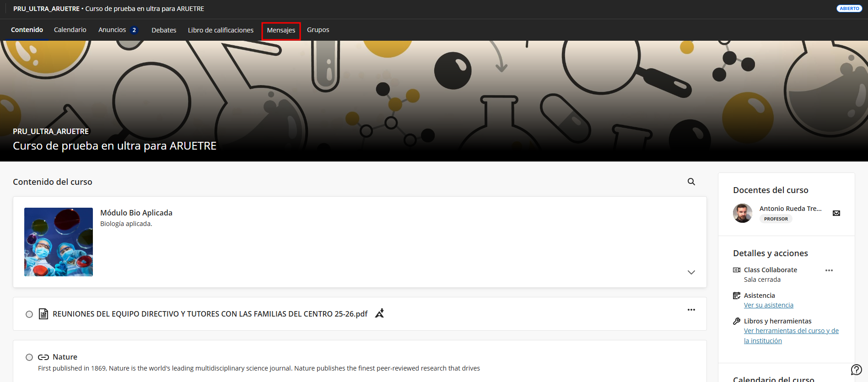The image size is (868, 382).
Task: Open the help question mark icon
Action: point(856,370)
